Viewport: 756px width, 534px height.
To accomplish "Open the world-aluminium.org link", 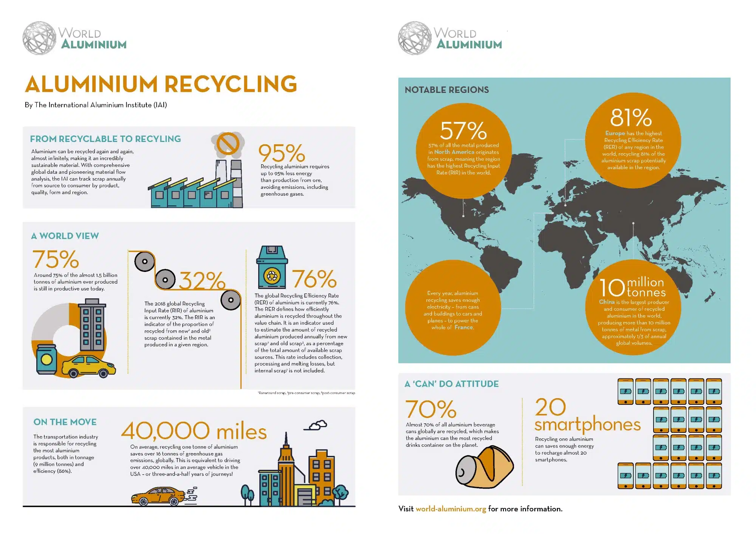I will (451, 509).
